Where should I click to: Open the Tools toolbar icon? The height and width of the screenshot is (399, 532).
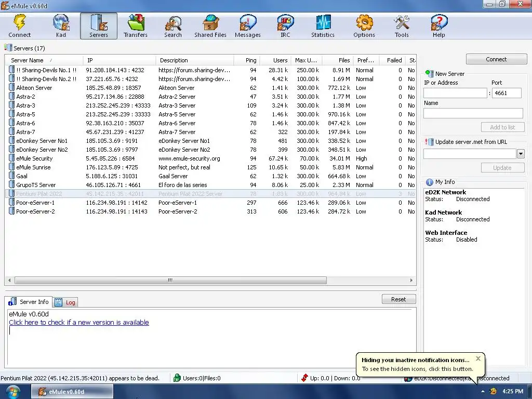(x=402, y=26)
